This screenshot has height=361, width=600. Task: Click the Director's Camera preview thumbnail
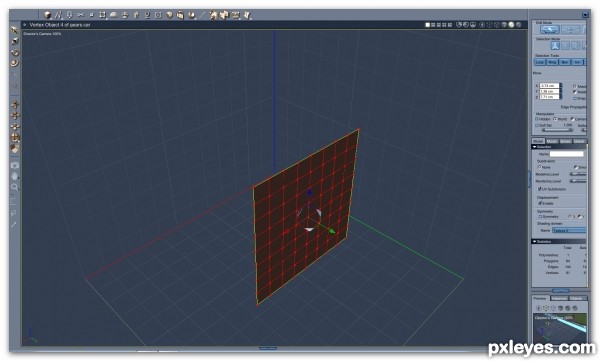click(560, 328)
